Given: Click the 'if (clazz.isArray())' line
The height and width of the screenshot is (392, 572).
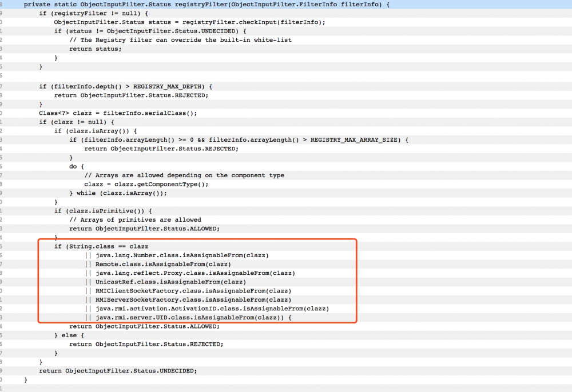Looking at the screenshot, I should pyautogui.click(x=96, y=131).
